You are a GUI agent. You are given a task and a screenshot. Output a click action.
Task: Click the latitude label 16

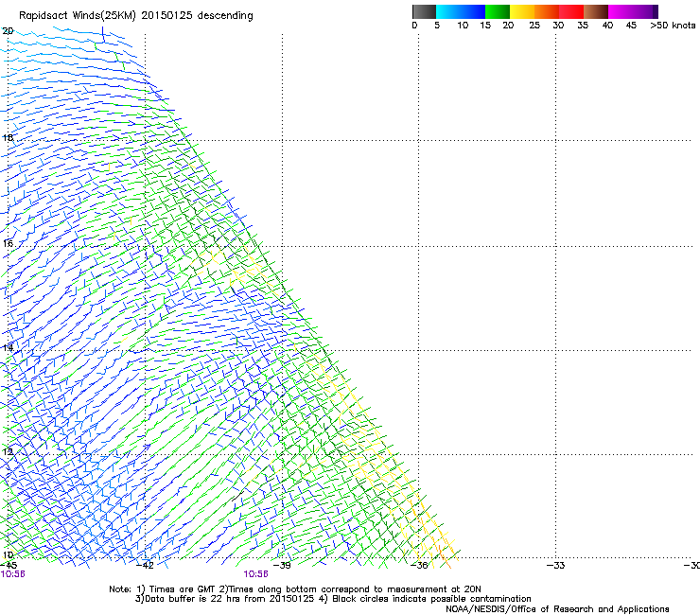8,243
